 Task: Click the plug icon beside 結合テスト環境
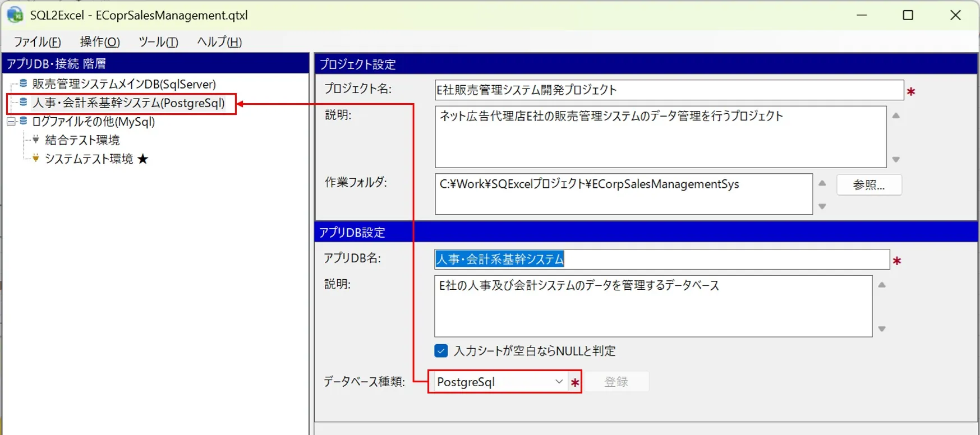(x=36, y=139)
